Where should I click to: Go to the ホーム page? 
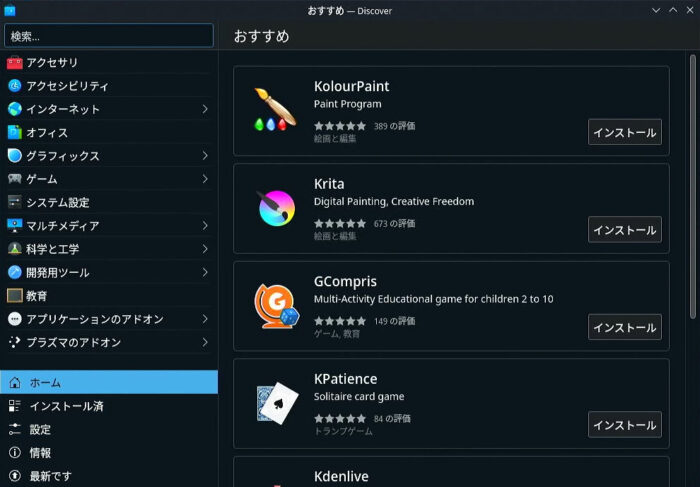click(109, 383)
